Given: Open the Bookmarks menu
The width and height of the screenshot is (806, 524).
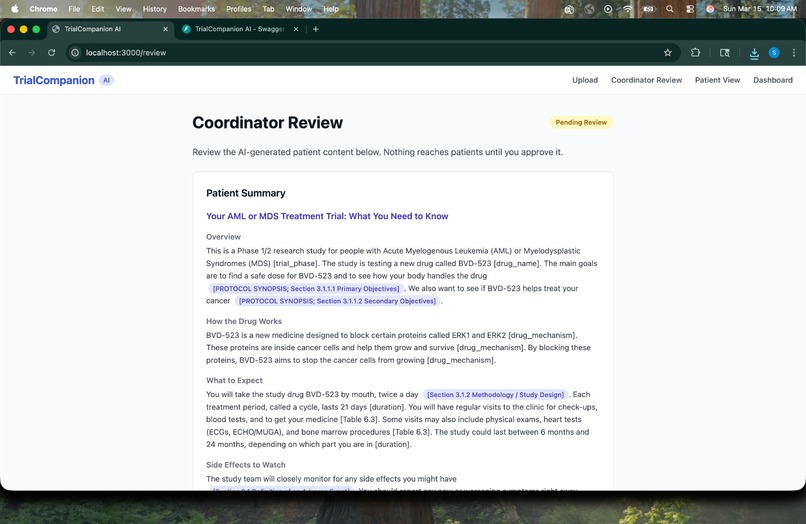Looking at the screenshot, I should coord(196,9).
